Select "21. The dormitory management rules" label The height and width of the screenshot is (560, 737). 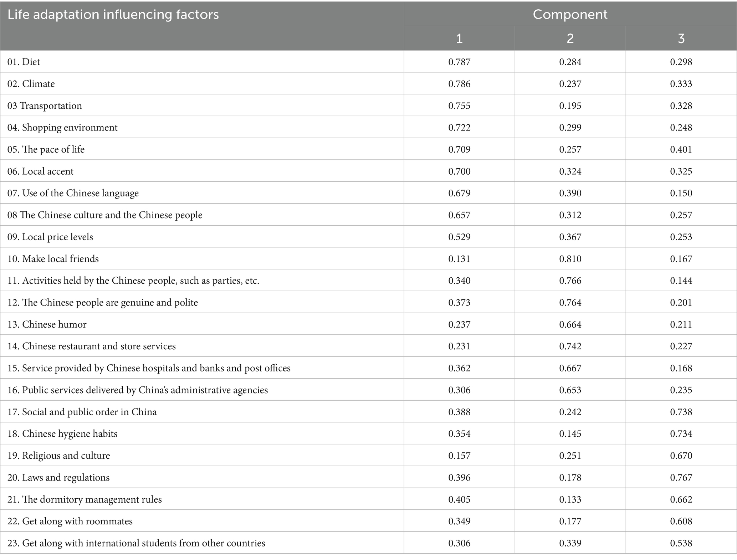tap(85, 499)
